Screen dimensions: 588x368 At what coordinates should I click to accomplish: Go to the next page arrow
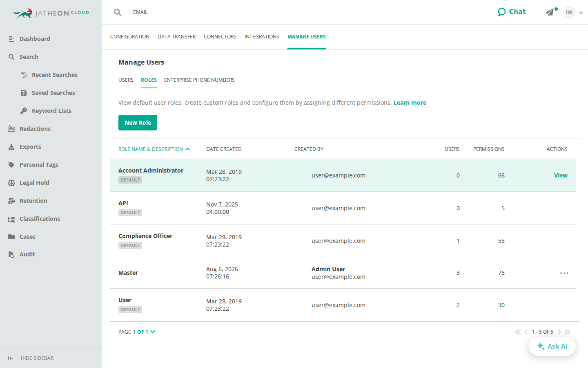coord(559,332)
